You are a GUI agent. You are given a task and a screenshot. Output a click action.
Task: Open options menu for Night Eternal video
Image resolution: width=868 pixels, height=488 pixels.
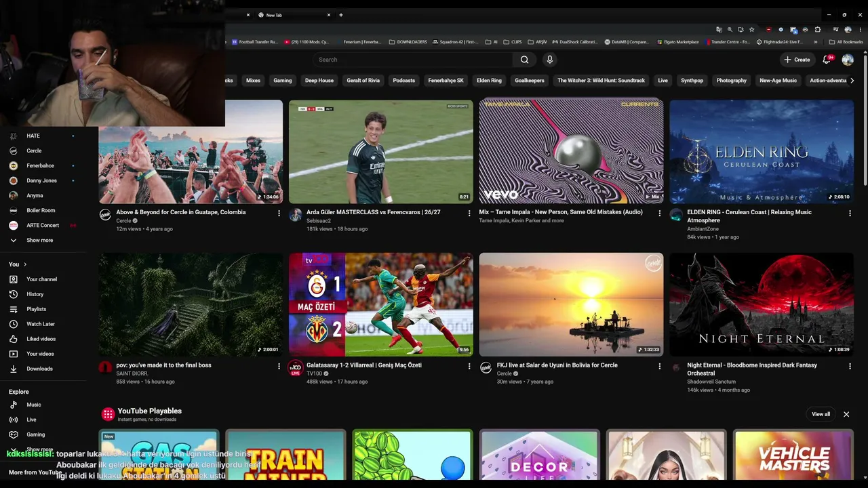[850, 366]
